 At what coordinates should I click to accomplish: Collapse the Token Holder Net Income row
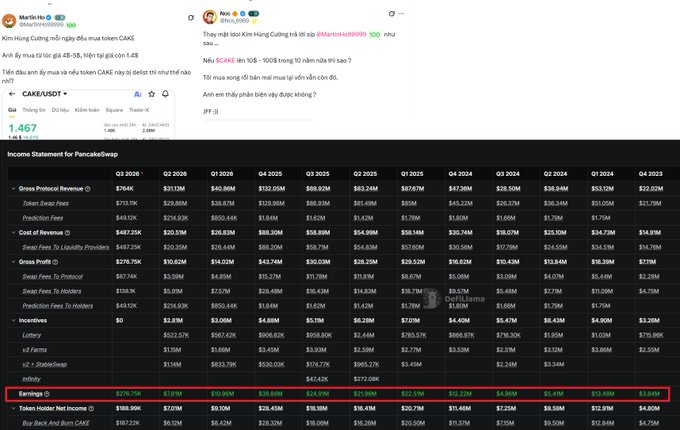click(x=13, y=408)
